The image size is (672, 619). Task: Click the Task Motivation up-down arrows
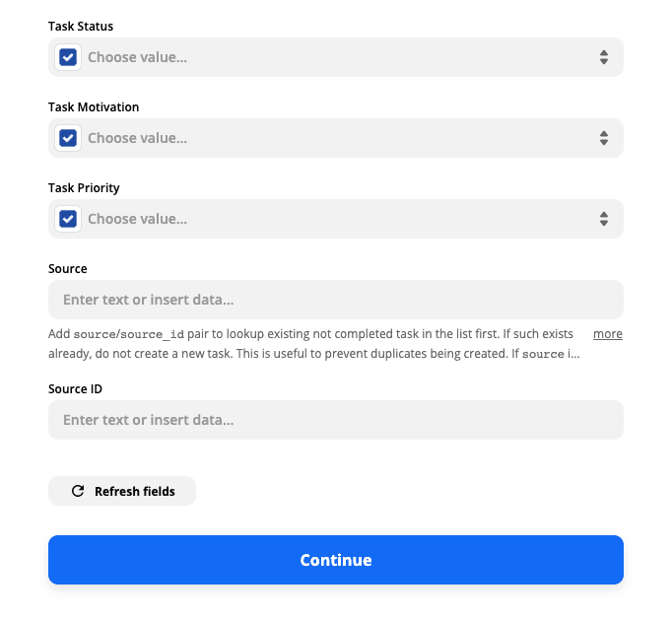(604, 138)
